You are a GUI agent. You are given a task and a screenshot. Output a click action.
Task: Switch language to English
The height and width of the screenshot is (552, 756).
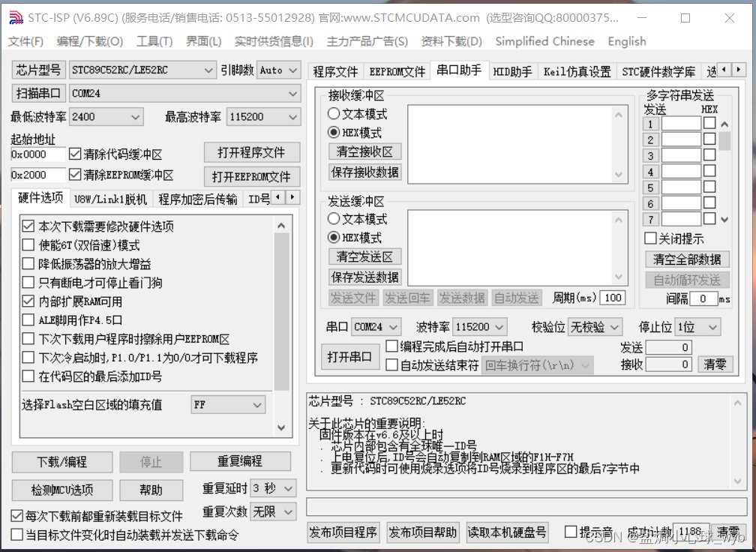627,41
